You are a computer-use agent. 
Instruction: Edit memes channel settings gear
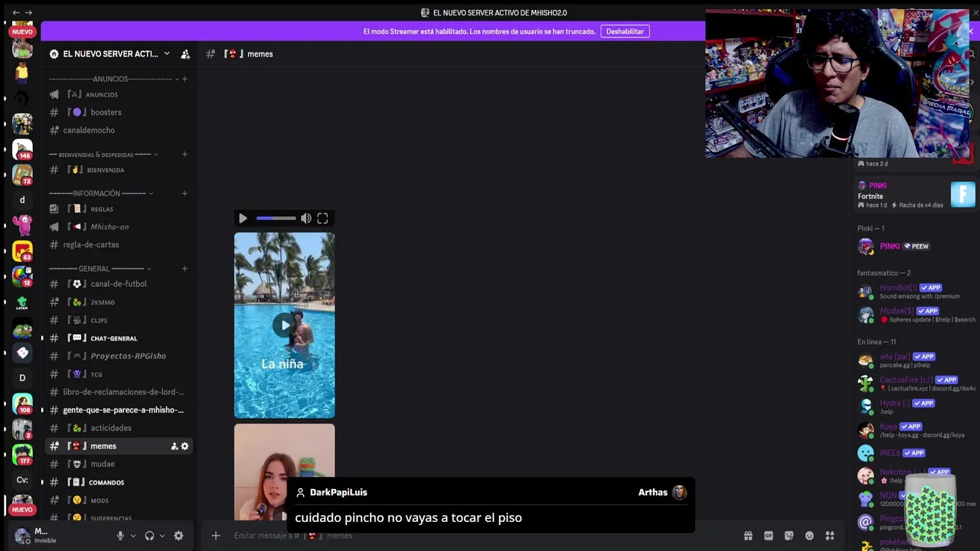point(185,446)
